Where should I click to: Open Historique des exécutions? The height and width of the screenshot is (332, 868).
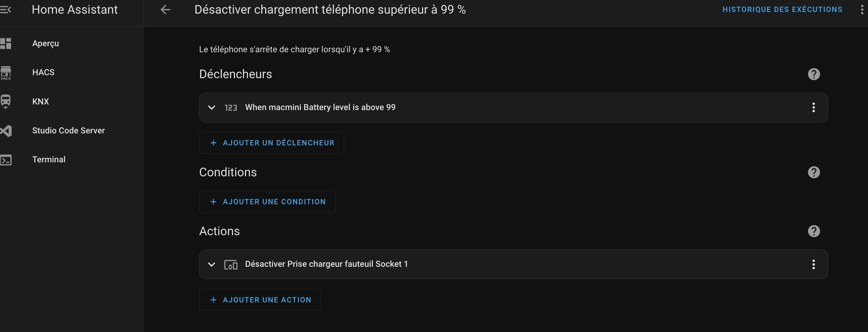click(782, 9)
